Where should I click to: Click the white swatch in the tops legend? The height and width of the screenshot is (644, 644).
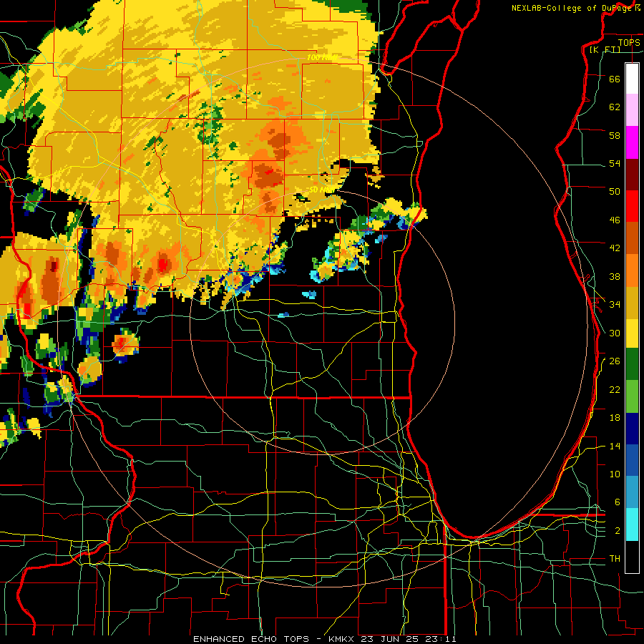click(x=632, y=79)
